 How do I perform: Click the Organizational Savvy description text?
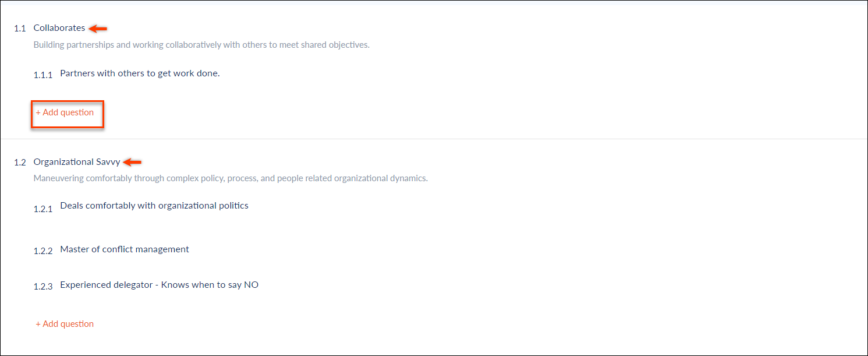tap(231, 178)
